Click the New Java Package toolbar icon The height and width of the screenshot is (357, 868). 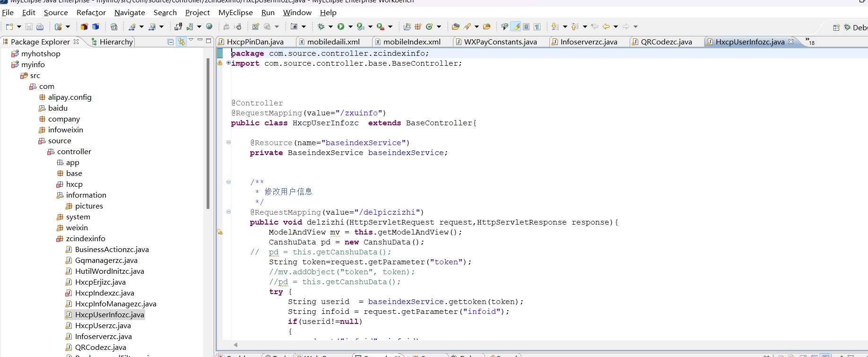(x=418, y=27)
